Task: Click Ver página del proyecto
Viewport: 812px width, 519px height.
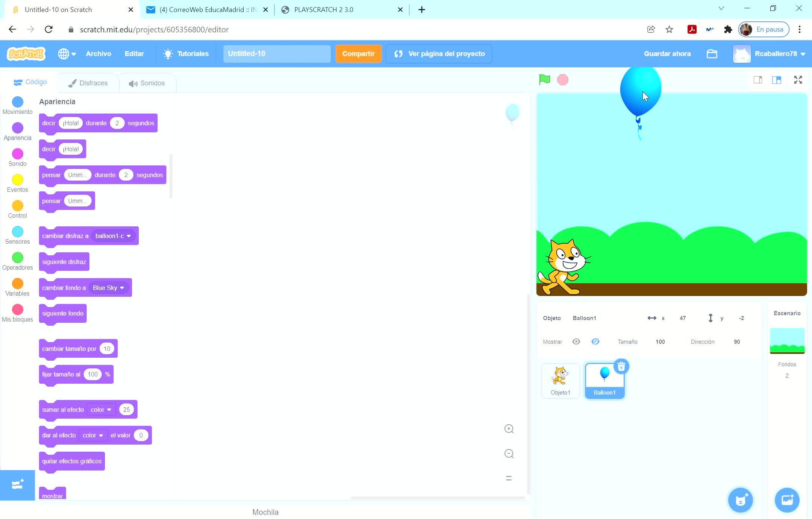Action: [x=439, y=54]
